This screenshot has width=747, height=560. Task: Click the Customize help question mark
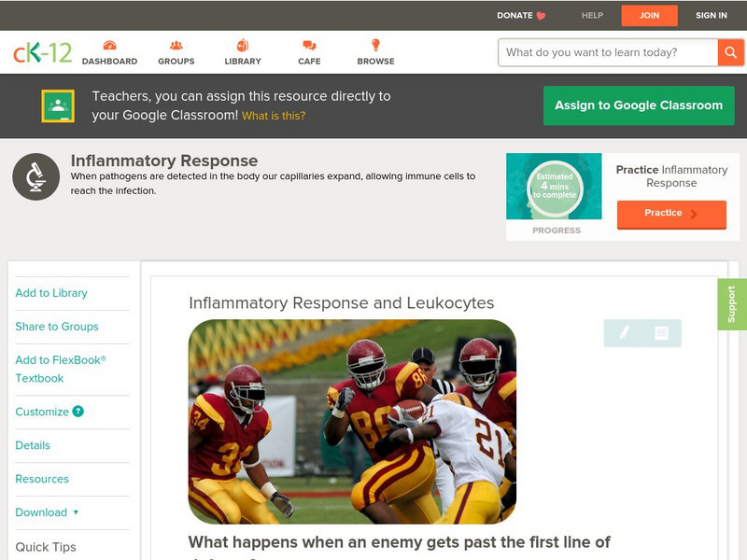(x=78, y=412)
